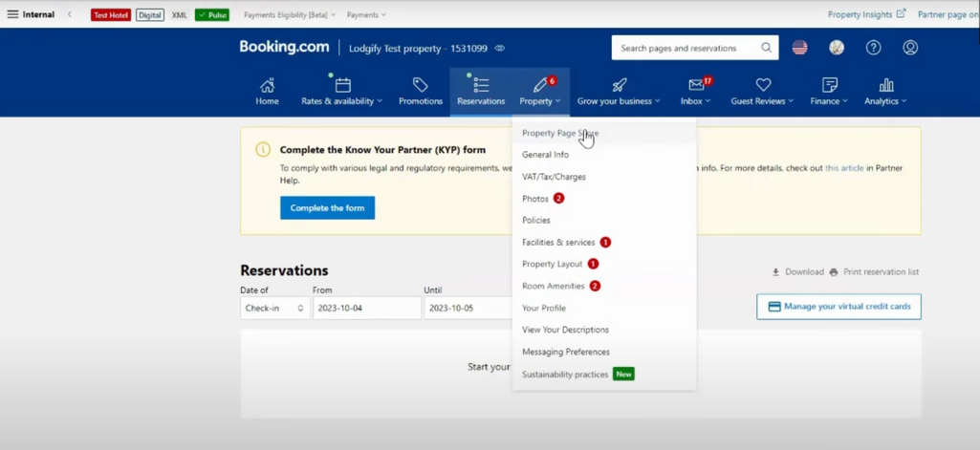Open Promotions tag icon
The width and height of the screenshot is (980, 450).
421,92
